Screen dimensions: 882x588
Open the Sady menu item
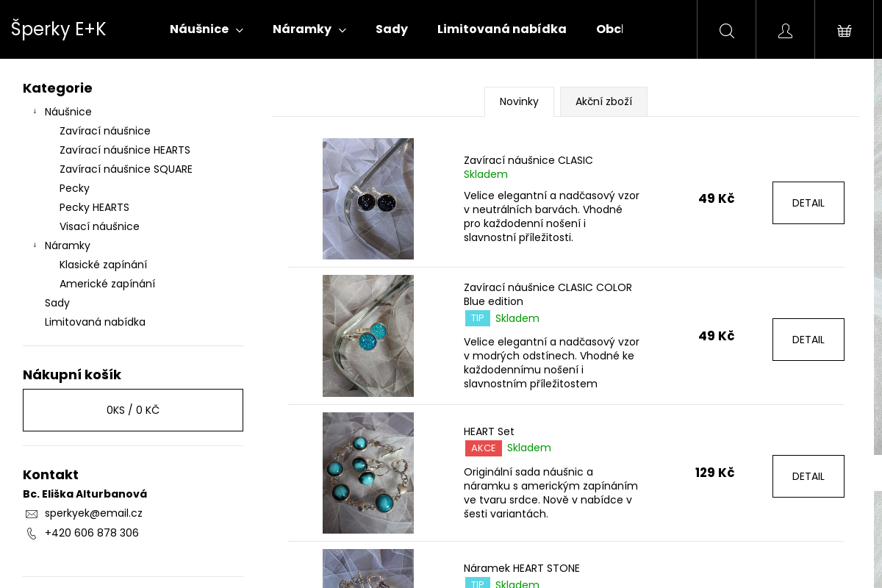click(392, 29)
